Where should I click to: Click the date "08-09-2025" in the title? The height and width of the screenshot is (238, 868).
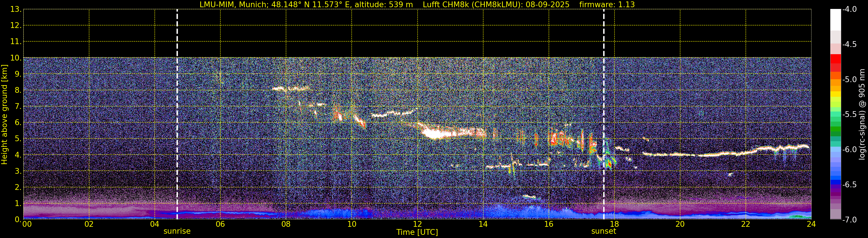548,4
